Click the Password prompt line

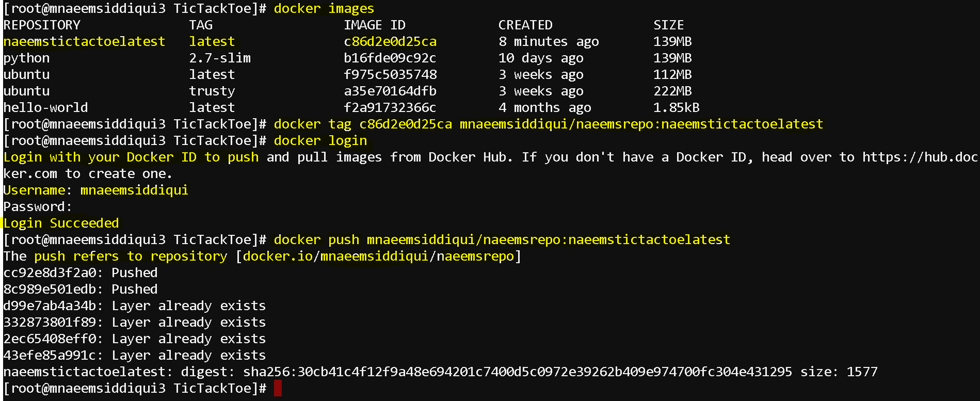pos(38,206)
